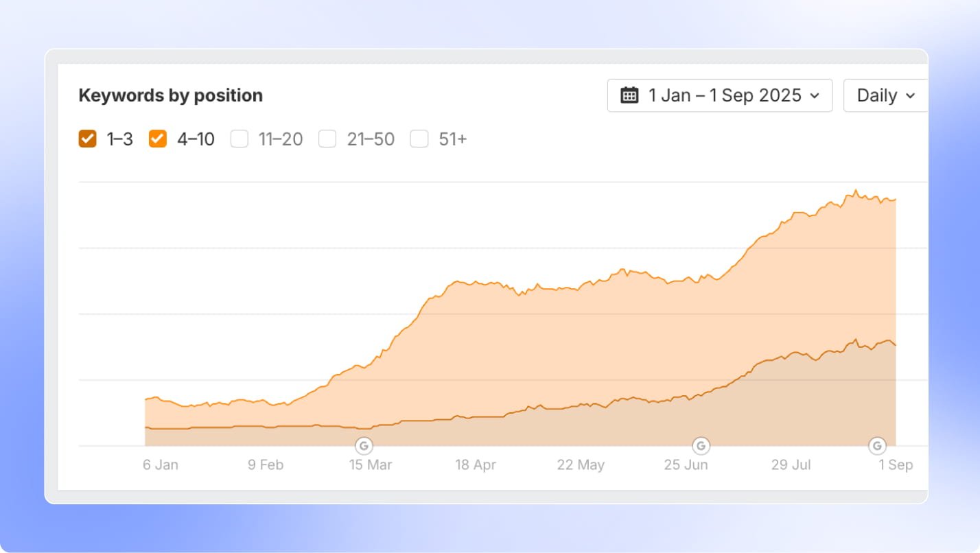Click the 51+ legend label text
Viewport: 980px width, 553px height.
pyautogui.click(x=452, y=139)
